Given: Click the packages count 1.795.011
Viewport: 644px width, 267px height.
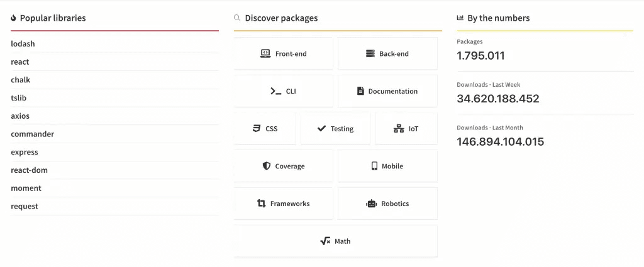Looking at the screenshot, I should point(481,55).
